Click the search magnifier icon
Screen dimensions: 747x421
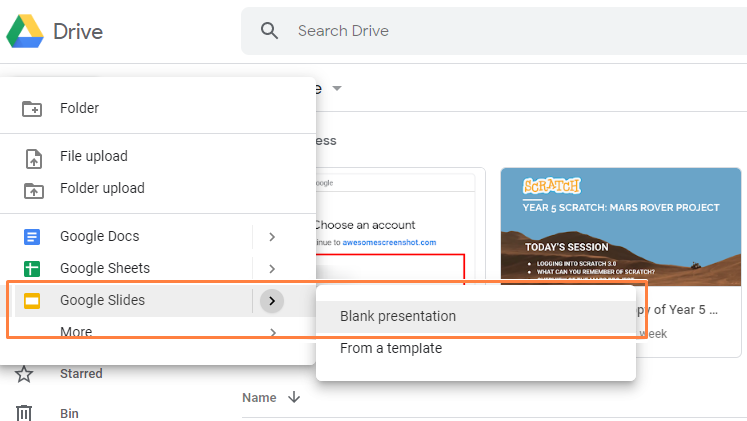[x=269, y=31]
